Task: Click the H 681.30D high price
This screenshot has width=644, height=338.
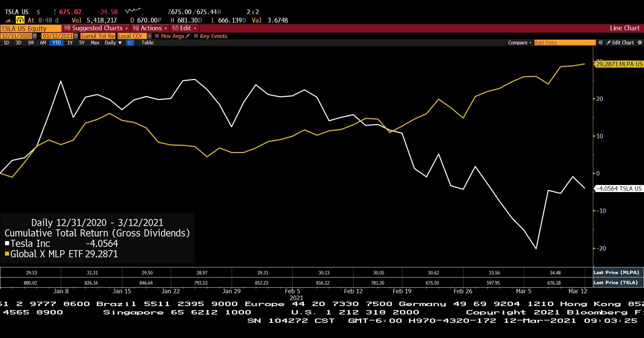Action: (x=187, y=21)
